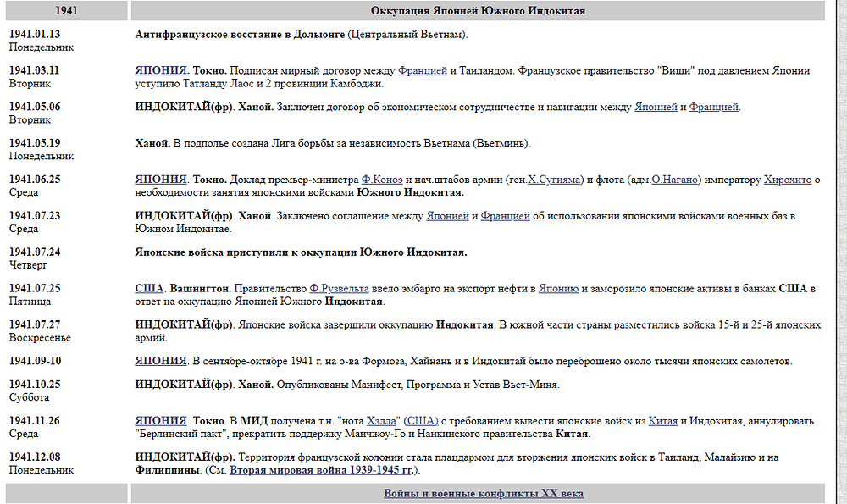Click the Францией link in the Thailand peace treaty entry
The width and height of the screenshot is (847, 504).
(x=423, y=71)
